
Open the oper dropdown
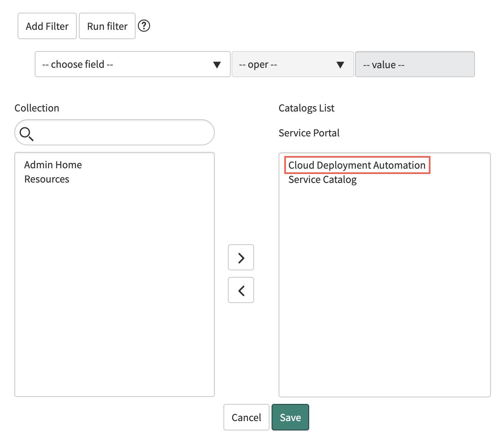coord(292,64)
